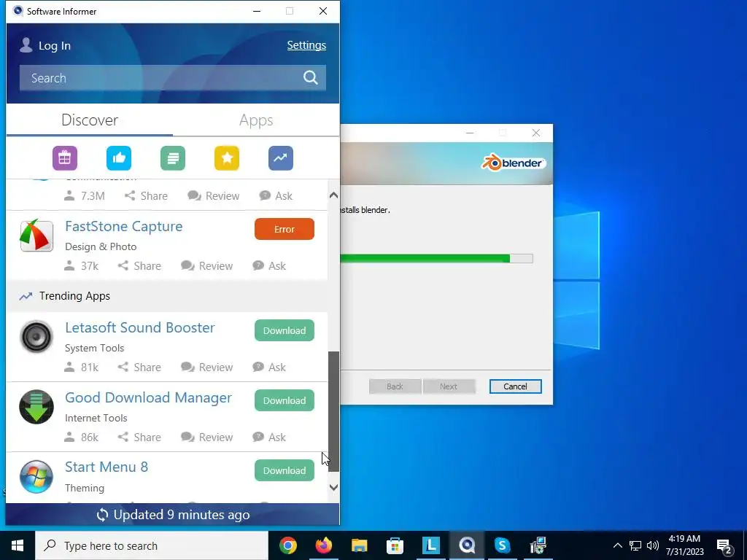Click the scrollbar up arrow in app list
Image resolution: width=747 pixels, height=560 pixels.
pyautogui.click(x=333, y=195)
